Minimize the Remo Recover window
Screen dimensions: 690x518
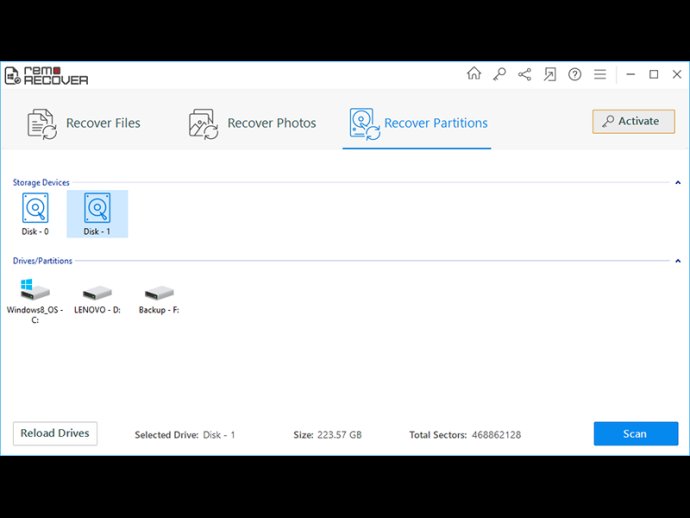tap(631, 74)
